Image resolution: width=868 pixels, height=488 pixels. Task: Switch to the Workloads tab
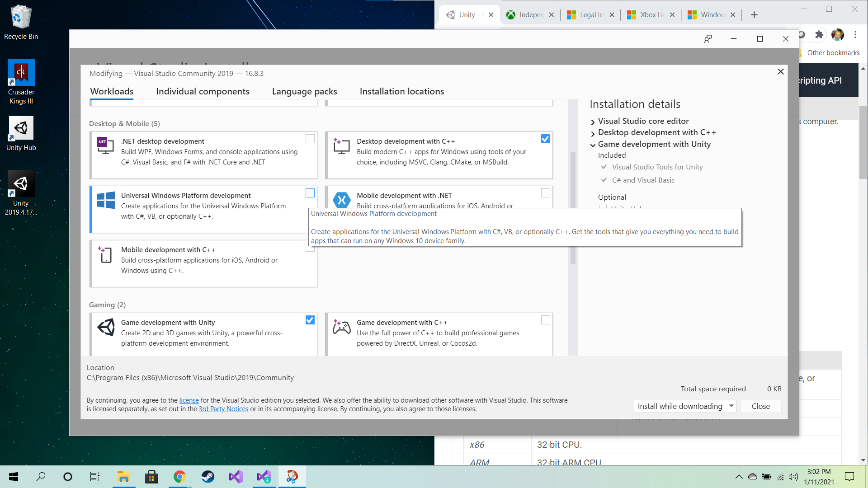click(112, 91)
